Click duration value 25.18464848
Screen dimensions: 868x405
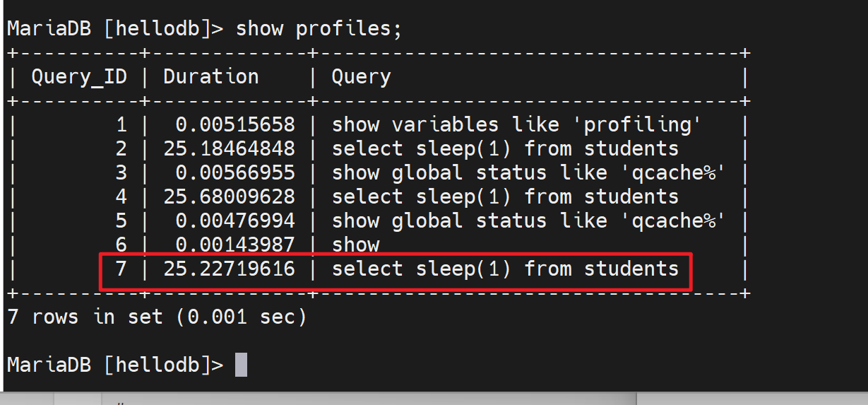[x=230, y=149]
